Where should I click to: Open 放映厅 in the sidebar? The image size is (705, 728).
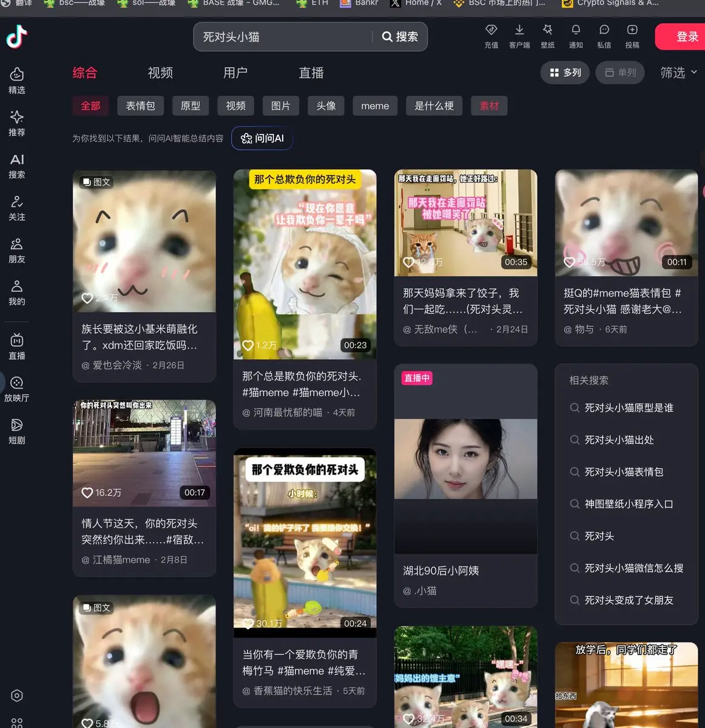[x=17, y=389]
